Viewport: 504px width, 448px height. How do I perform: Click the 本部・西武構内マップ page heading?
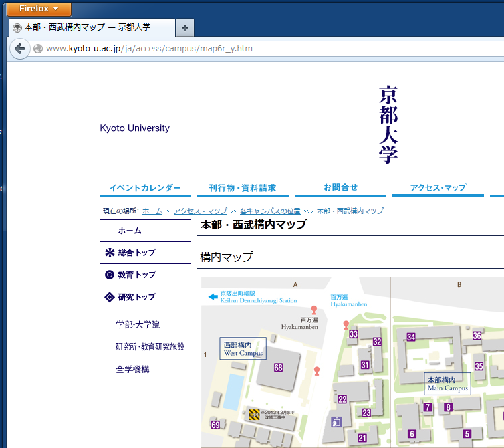(253, 225)
